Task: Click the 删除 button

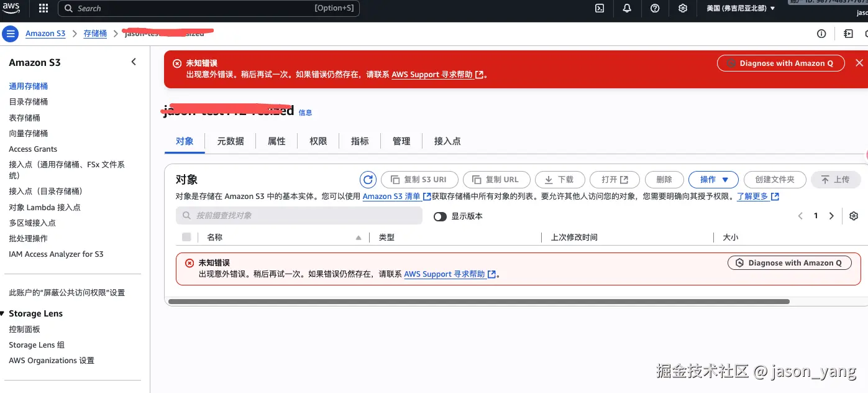Action: [x=664, y=180]
